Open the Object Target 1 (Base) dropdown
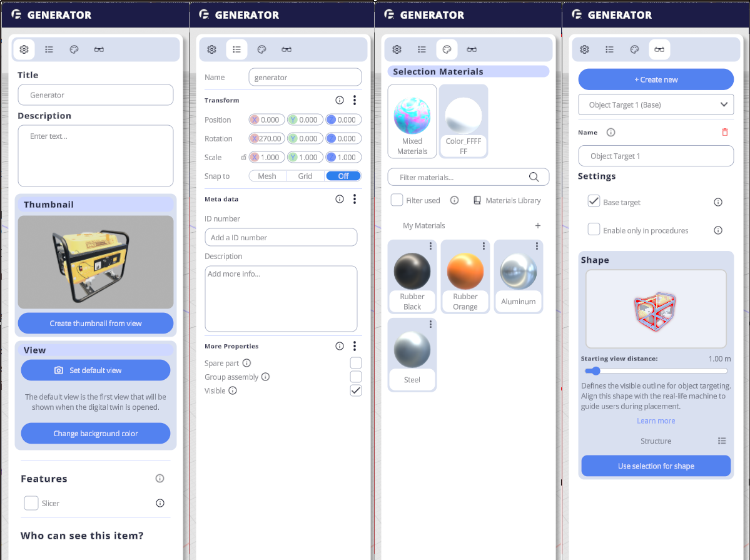 [x=655, y=104]
